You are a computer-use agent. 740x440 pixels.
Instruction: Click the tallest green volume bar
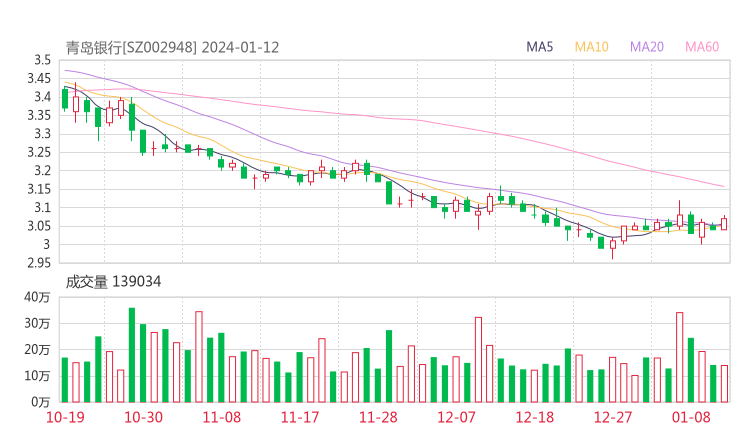[x=132, y=355]
